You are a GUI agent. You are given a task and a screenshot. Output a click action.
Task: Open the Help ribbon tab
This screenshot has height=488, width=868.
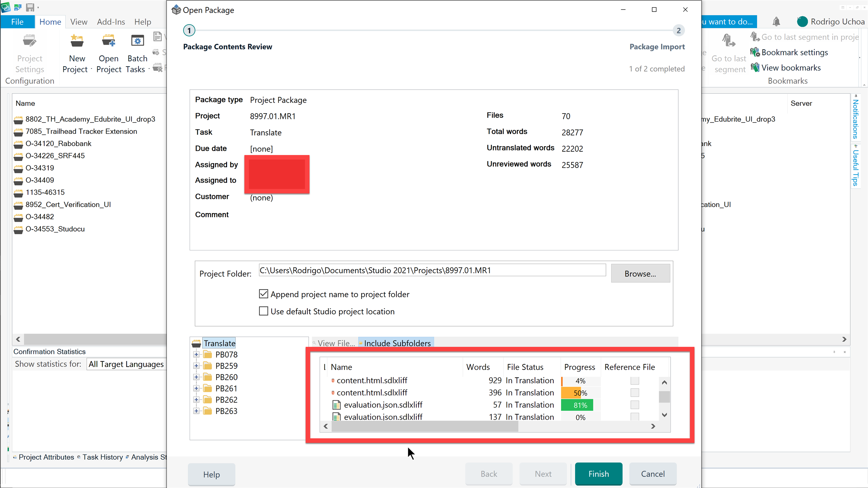click(142, 22)
